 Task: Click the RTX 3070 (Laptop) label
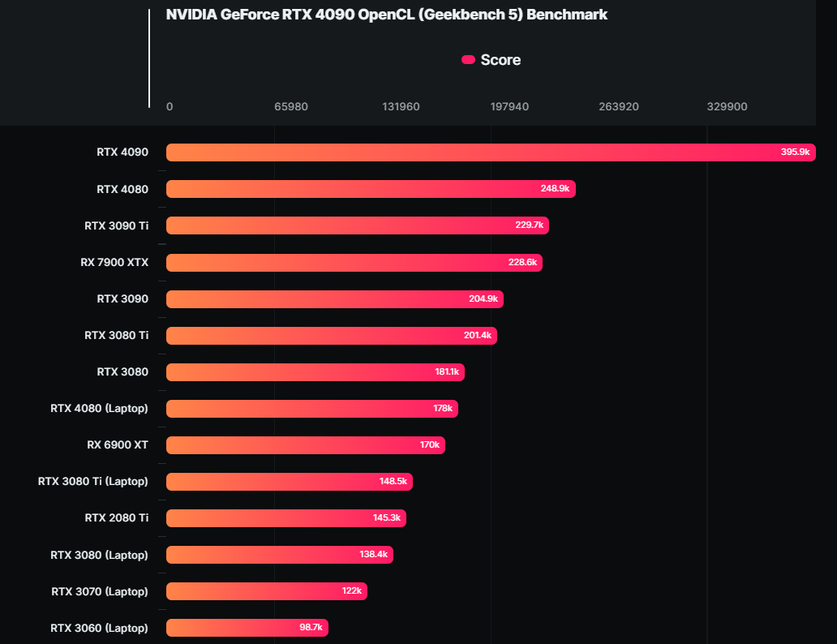click(x=99, y=591)
